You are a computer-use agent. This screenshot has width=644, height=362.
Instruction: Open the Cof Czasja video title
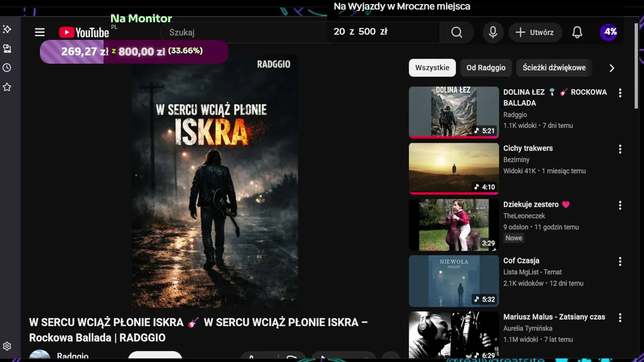click(521, 261)
